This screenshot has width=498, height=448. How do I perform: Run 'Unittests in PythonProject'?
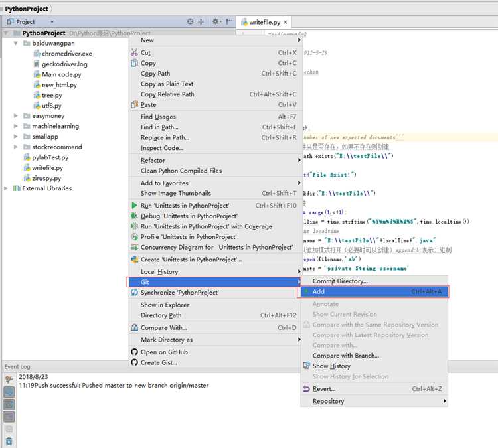click(x=215, y=206)
